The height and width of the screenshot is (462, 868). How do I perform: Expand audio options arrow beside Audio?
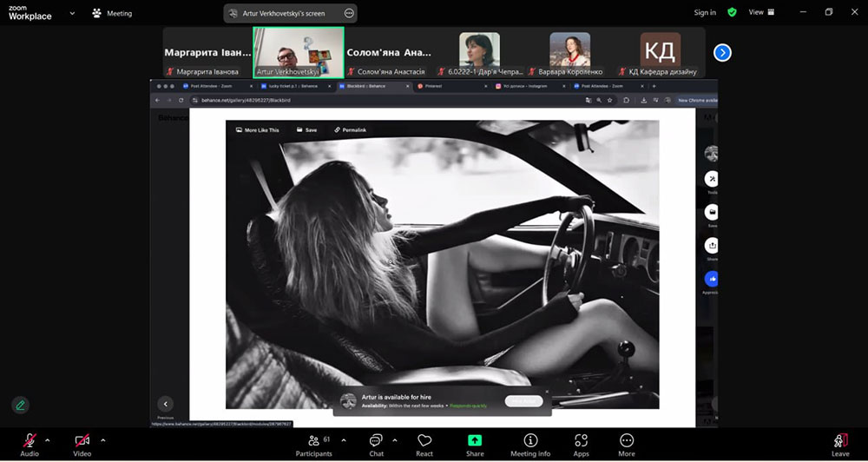click(x=47, y=440)
